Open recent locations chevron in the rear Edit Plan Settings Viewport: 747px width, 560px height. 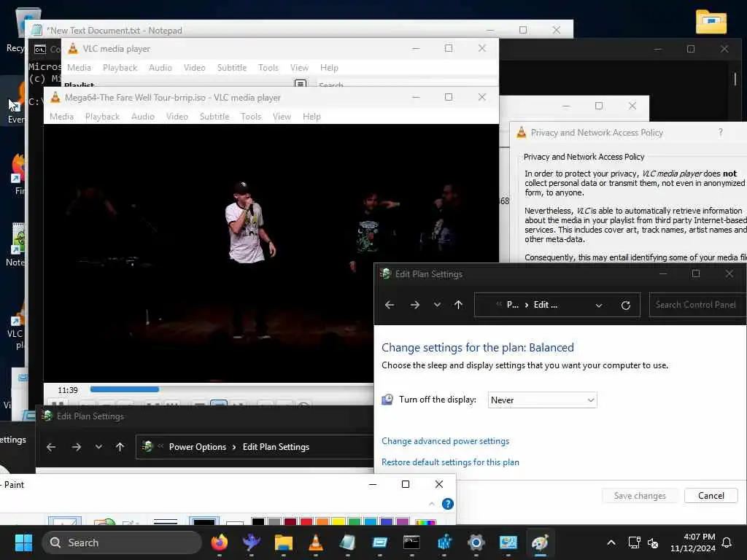98,447
